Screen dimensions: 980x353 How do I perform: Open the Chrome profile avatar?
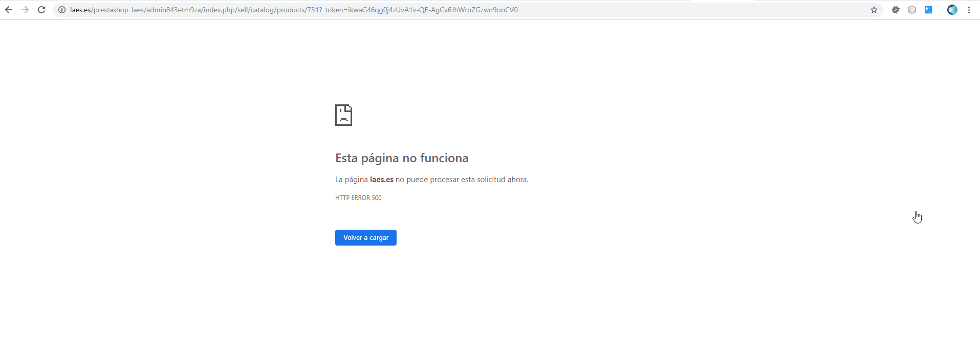point(952,10)
